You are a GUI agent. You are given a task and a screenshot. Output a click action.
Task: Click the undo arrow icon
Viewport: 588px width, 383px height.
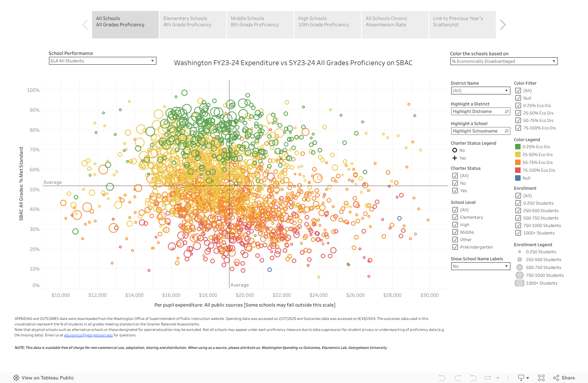tap(442, 378)
